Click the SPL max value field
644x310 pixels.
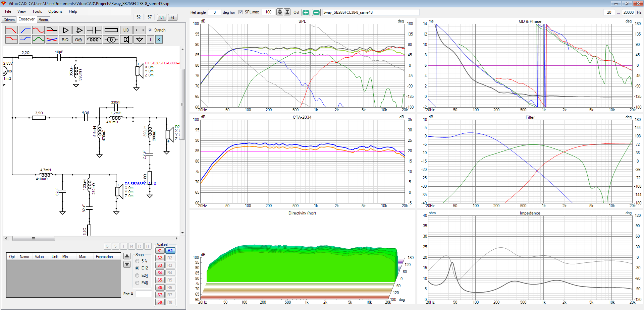[x=268, y=12]
